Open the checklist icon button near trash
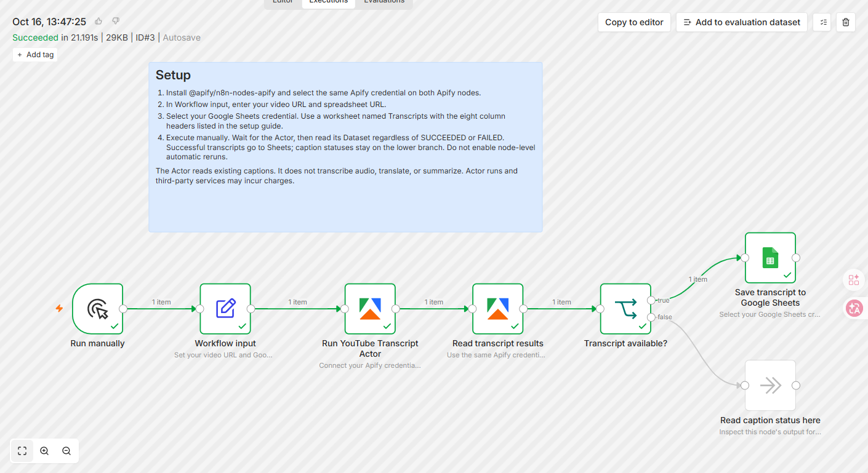This screenshot has height=473, width=868. click(x=822, y=22)
